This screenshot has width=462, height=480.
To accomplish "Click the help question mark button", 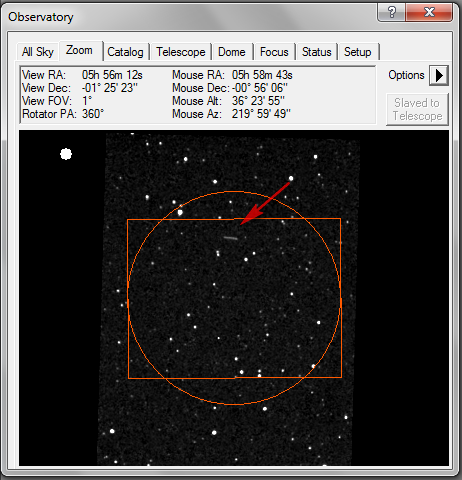I will point(392,13).
